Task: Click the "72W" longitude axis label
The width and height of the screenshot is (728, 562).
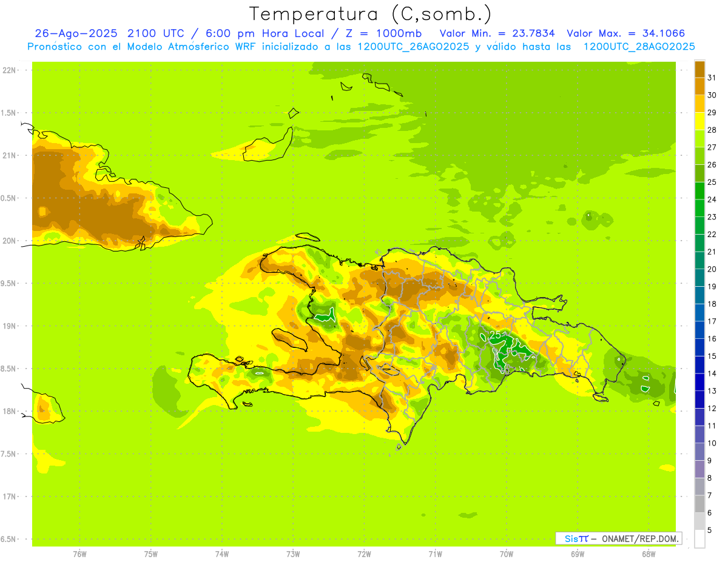Action: coord(364,554)
